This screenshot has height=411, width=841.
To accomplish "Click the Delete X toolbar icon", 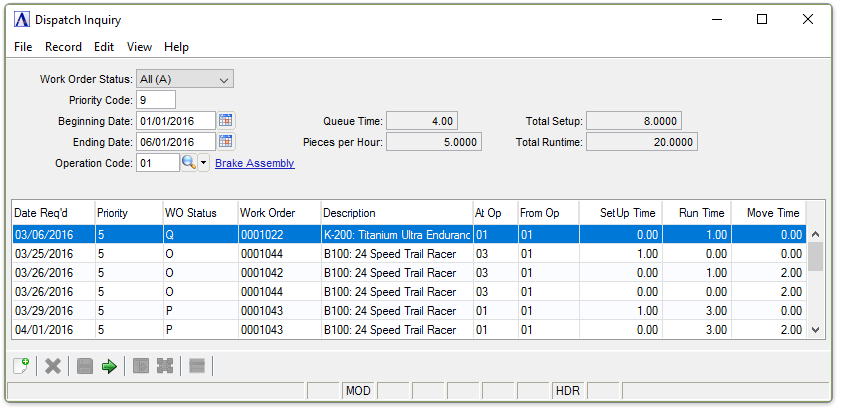I will coord(53,367).
